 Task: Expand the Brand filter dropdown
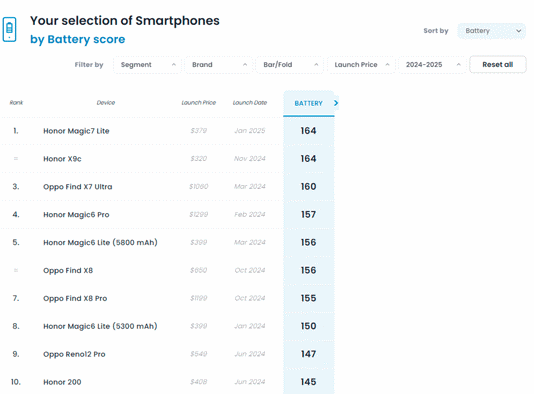click(x=219, y=65)
